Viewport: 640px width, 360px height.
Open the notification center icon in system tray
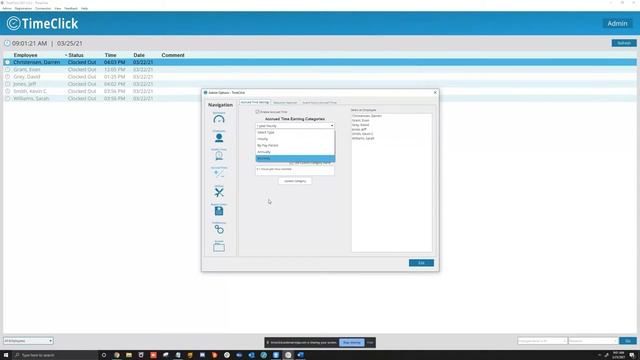click(x=632, y=355)
